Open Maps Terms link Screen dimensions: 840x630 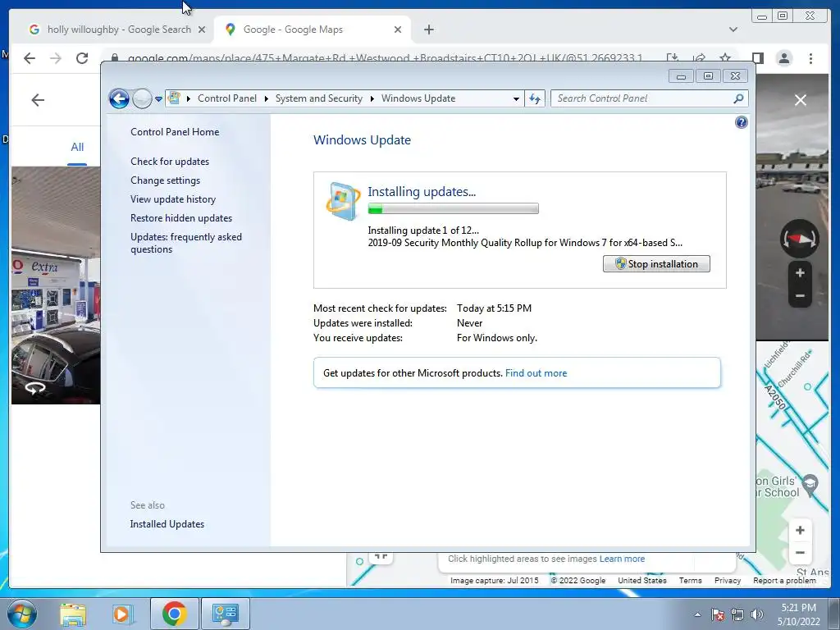click(690, 580)
